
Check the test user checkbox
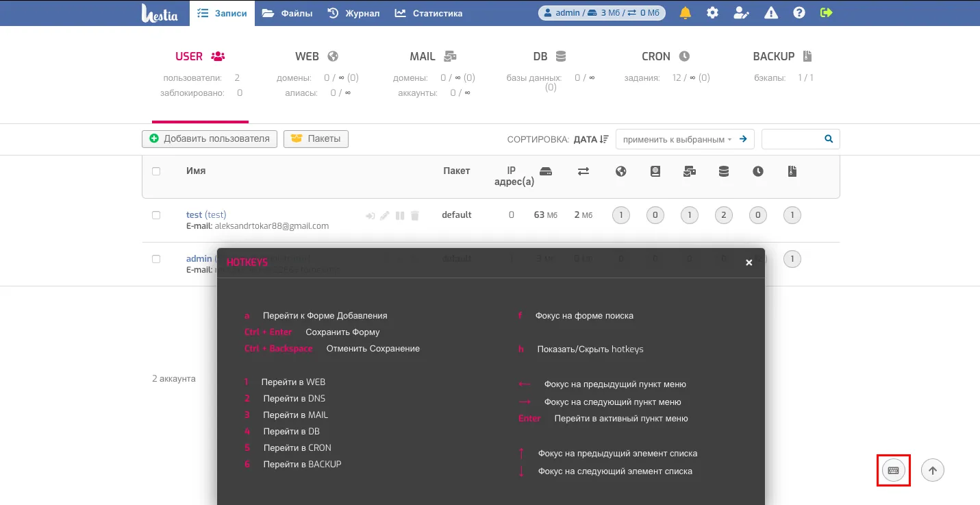click(x=156, y=215)
